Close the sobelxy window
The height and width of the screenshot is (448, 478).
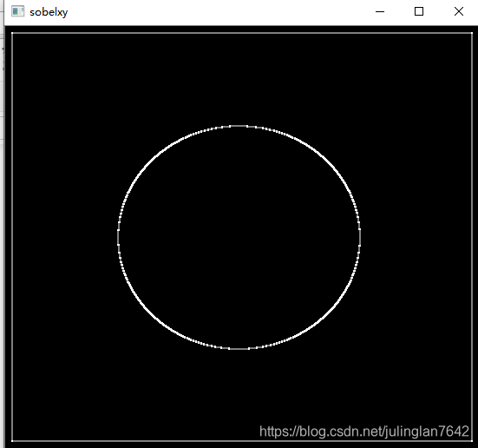coord(459,11)
